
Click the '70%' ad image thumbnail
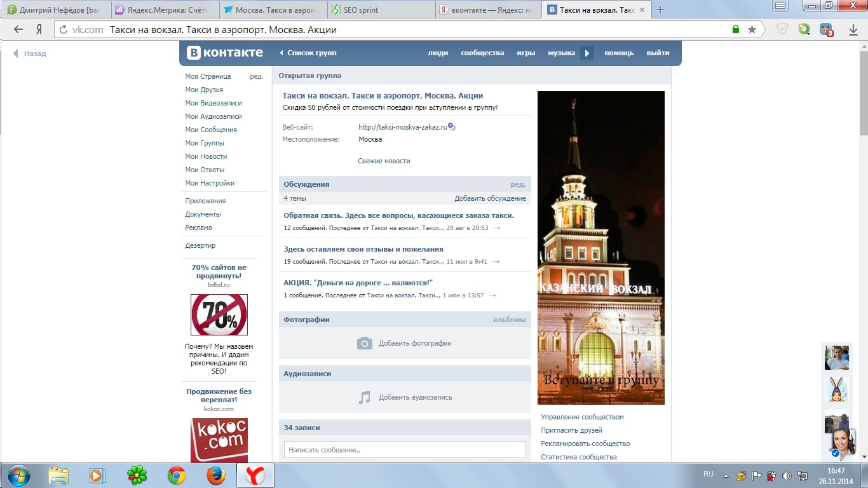(x=219, y=315)
